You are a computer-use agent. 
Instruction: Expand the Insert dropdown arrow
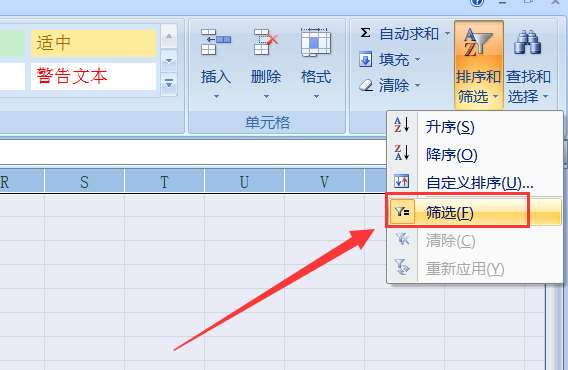coord(216,96)
